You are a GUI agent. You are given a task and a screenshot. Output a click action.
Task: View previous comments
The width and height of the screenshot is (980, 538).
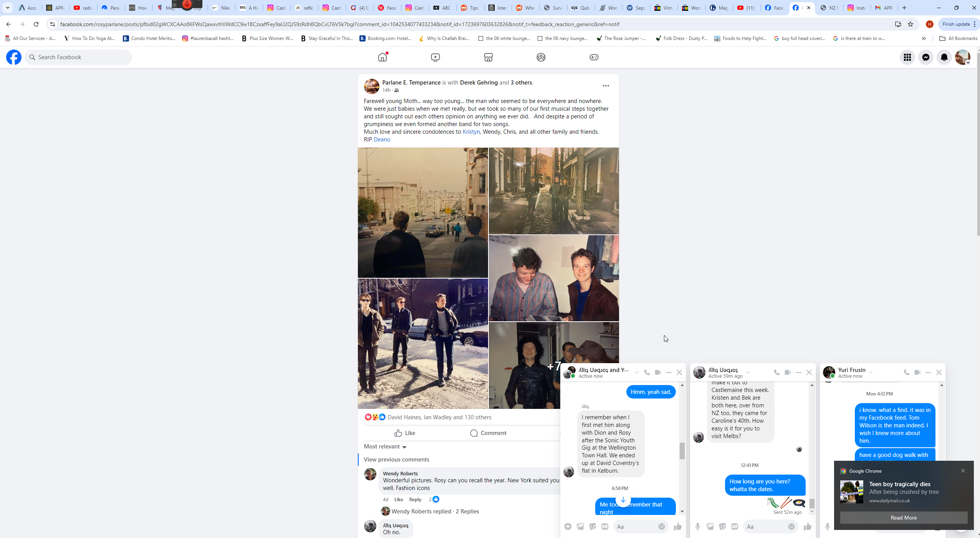coord(396,460)
